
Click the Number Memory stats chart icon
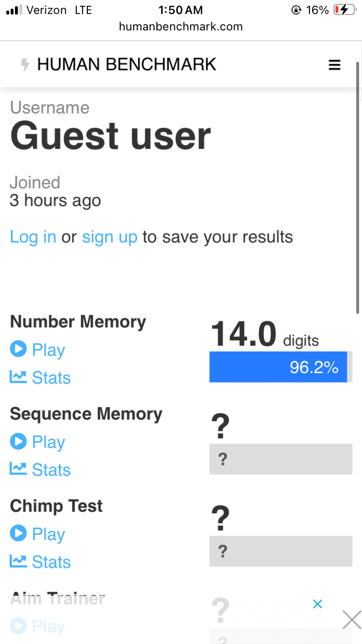click(x=18, y=377)
